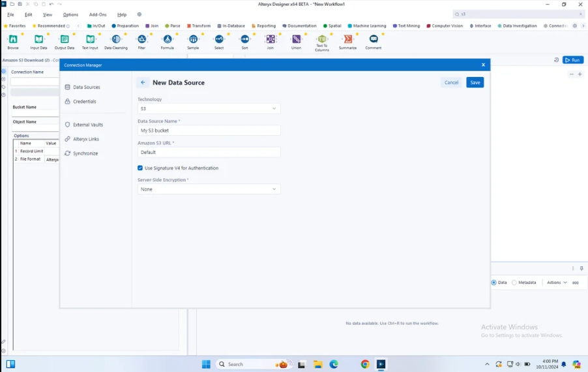Pick the Input Data tool
The image size is (588, 372).
[38, 39]
